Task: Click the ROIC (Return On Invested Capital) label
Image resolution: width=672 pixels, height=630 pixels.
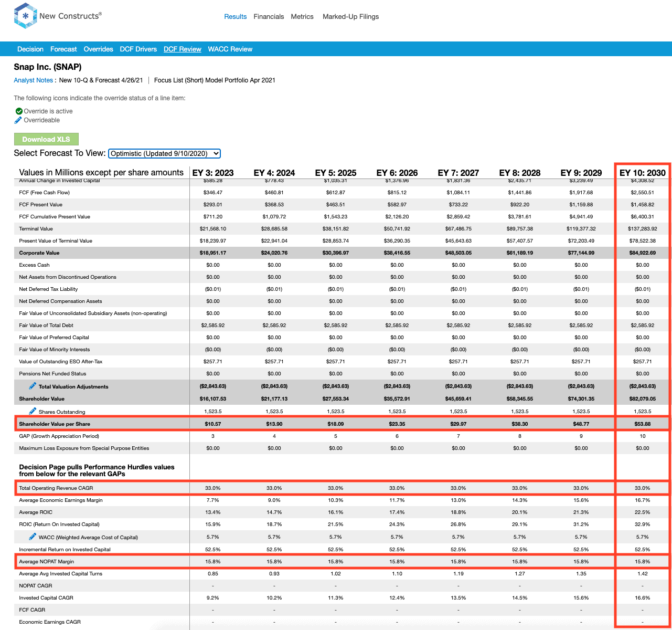Action: click(x=59, y=524)
